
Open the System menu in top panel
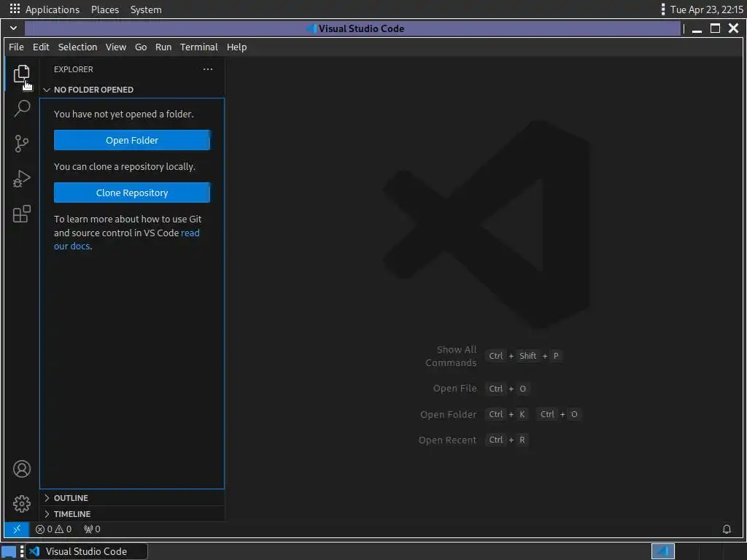coord(146,9)
